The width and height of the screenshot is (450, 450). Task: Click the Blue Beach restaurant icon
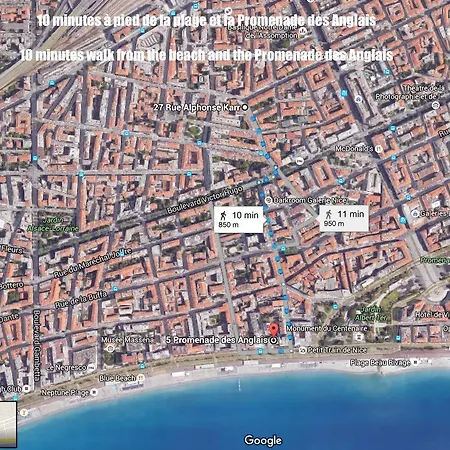141,378
